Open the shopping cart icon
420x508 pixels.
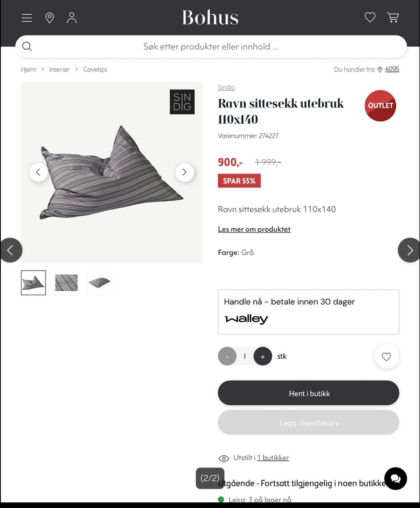click(x=393, y=17)
